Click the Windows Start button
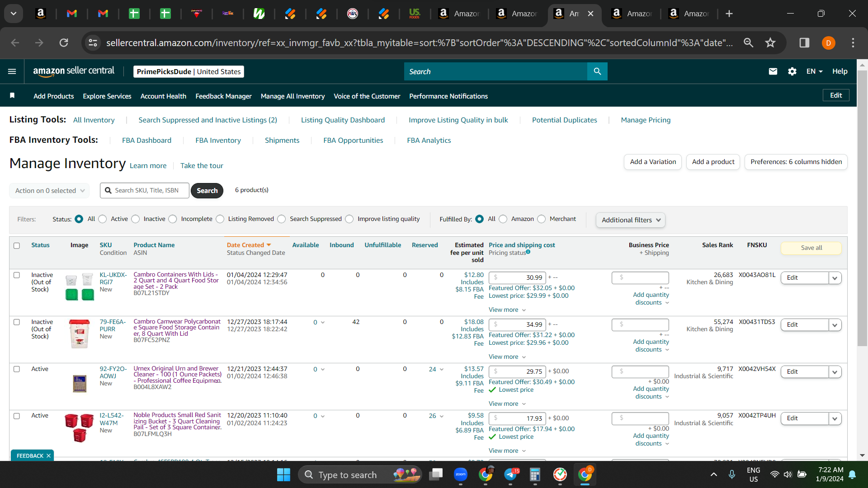Viewport: 868px width, 488px height. pyautogui.click(x=283, y=474)
